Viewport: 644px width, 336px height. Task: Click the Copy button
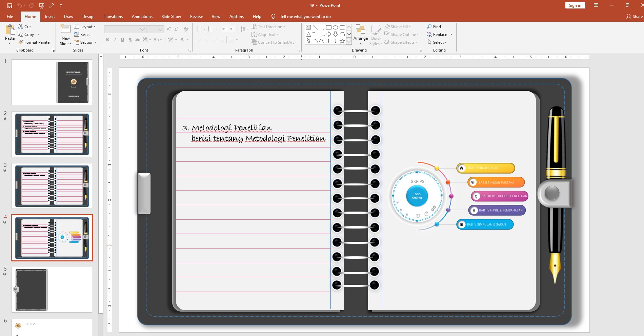pos(26,34)
